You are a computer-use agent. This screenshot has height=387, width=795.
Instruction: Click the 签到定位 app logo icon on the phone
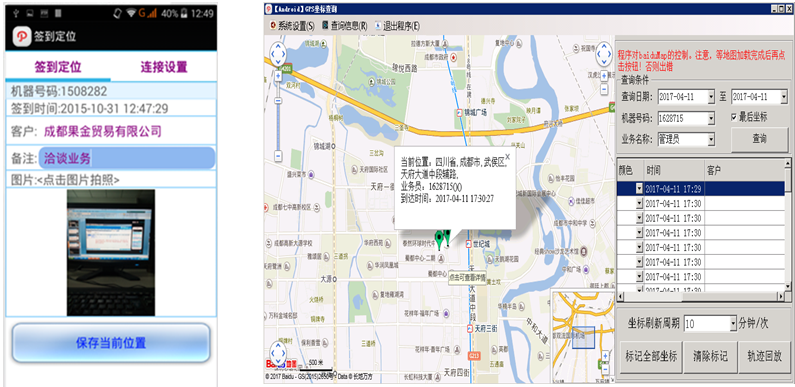[x=21, y=37]
